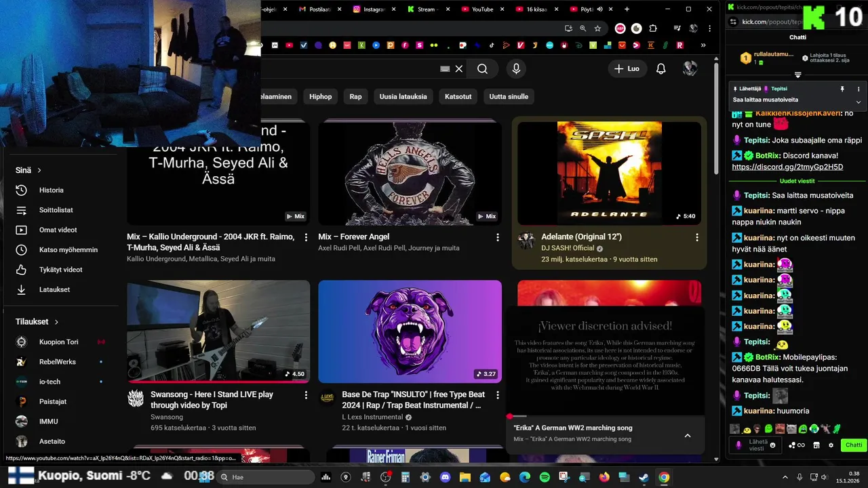Open Tykätyt videot in the sidebar
This screenshot has height=488, width=868.
click(x=60, y=270)
